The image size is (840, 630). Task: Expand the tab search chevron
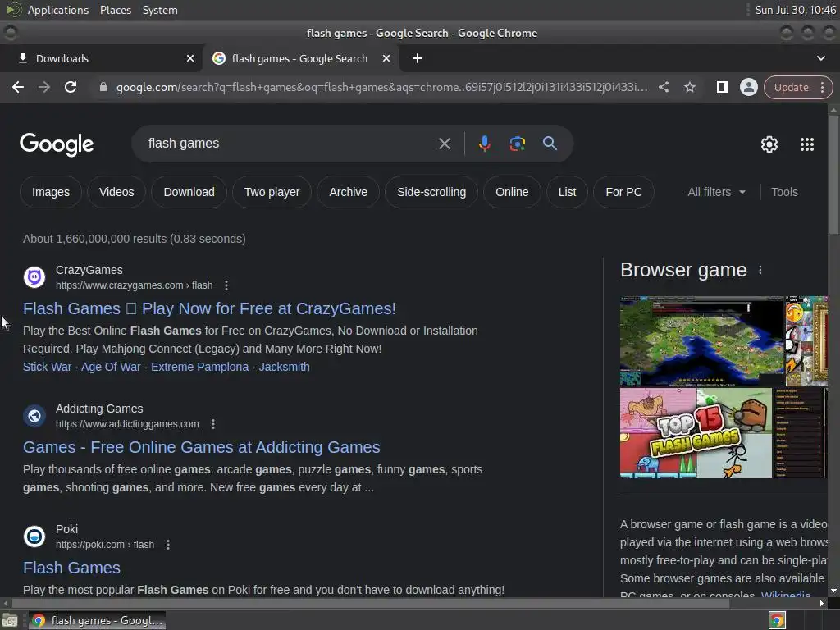(820, 58)
